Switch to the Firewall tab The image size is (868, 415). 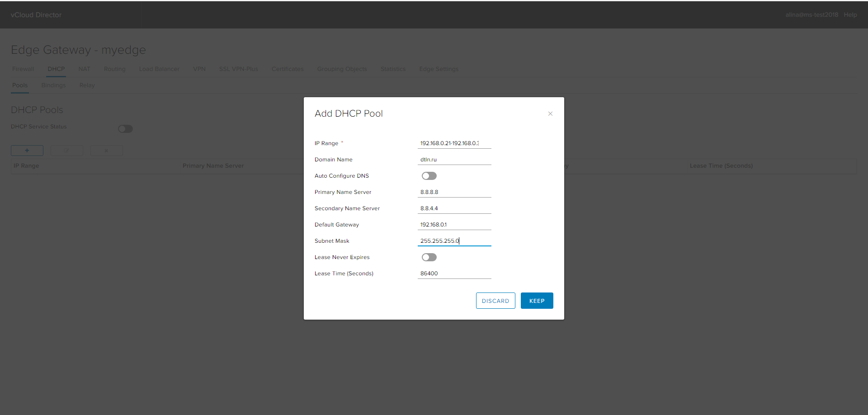pos(23,69)
